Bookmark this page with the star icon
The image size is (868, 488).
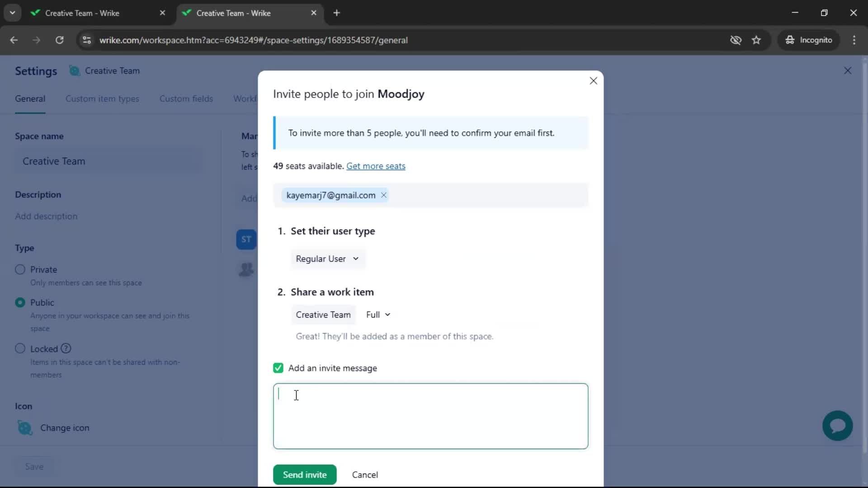click(x=756, y=40)
